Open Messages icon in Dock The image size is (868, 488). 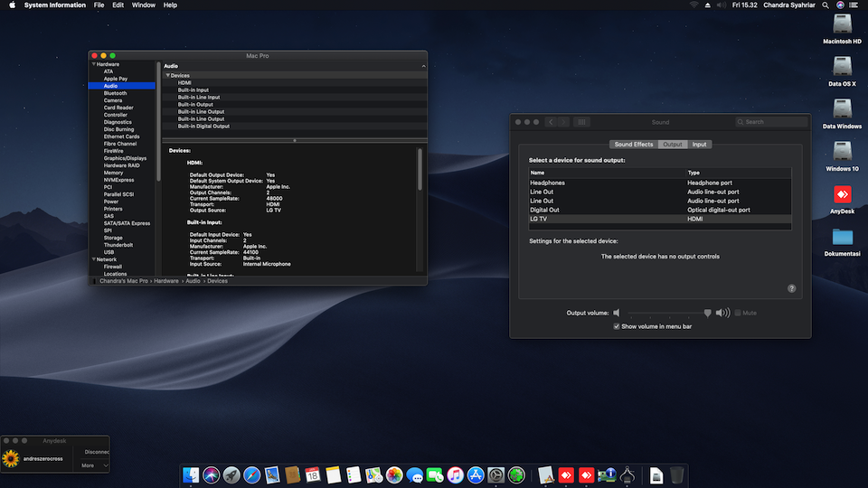pos(415,474)
